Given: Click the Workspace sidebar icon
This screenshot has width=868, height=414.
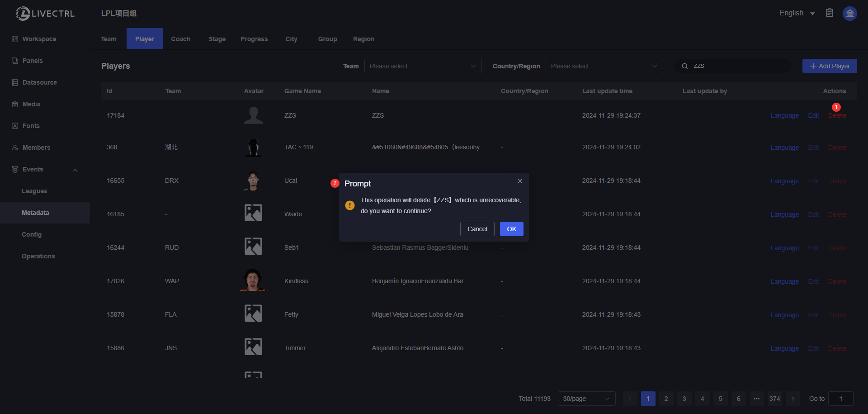Looking at the screenshot, I should 15,39.
